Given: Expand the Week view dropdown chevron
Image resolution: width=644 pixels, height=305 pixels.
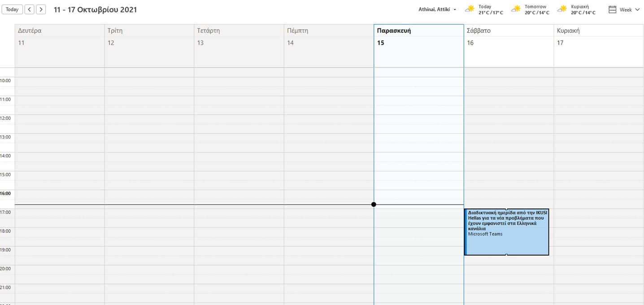Looking at the screenshot, I should (638, 9).
